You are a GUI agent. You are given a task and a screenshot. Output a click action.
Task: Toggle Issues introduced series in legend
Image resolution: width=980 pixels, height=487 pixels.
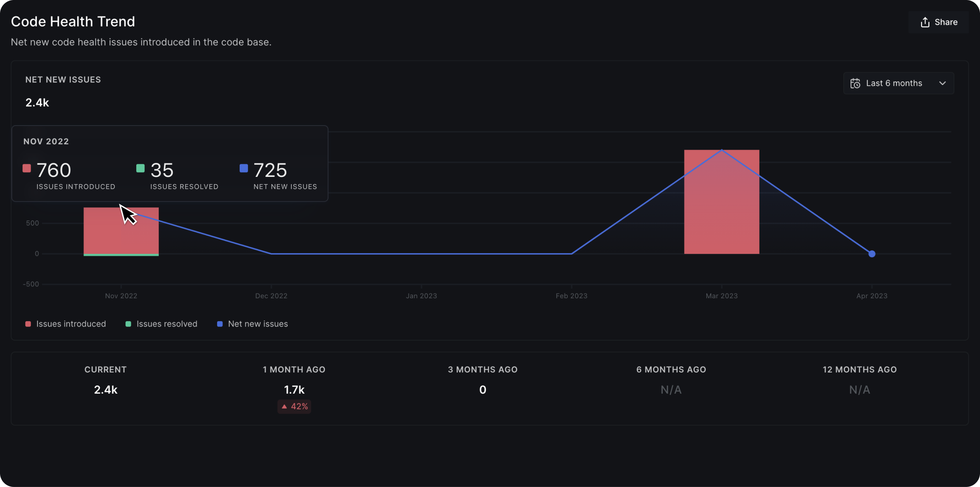coord(71,324)
